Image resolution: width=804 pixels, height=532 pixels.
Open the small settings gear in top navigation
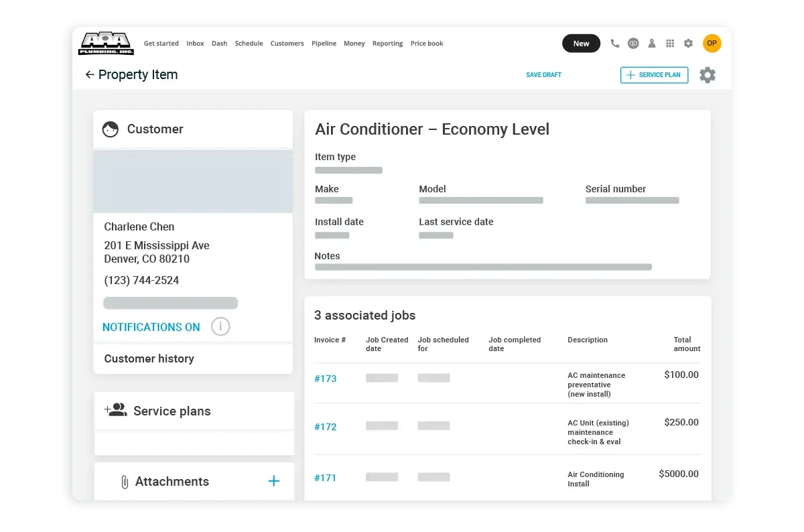pos(688,44)
